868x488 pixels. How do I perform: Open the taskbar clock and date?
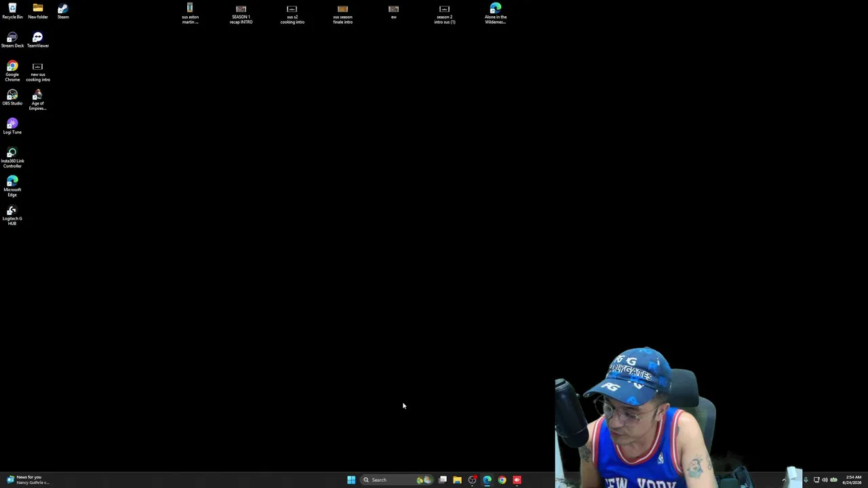point(852,480)
